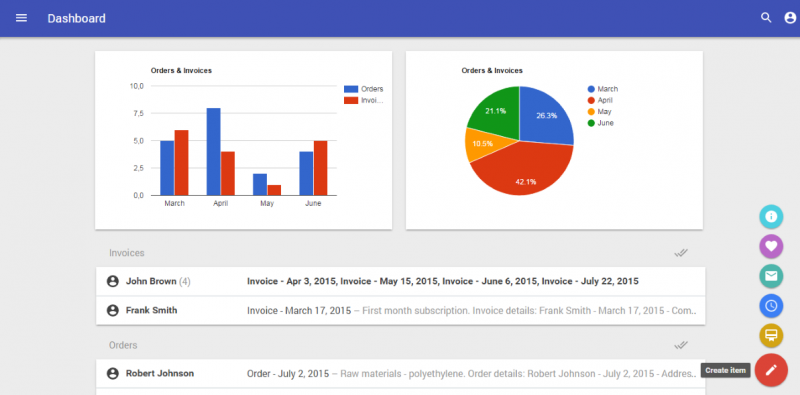Mark all Orders done with double-check icon

[x=681, y=345]
